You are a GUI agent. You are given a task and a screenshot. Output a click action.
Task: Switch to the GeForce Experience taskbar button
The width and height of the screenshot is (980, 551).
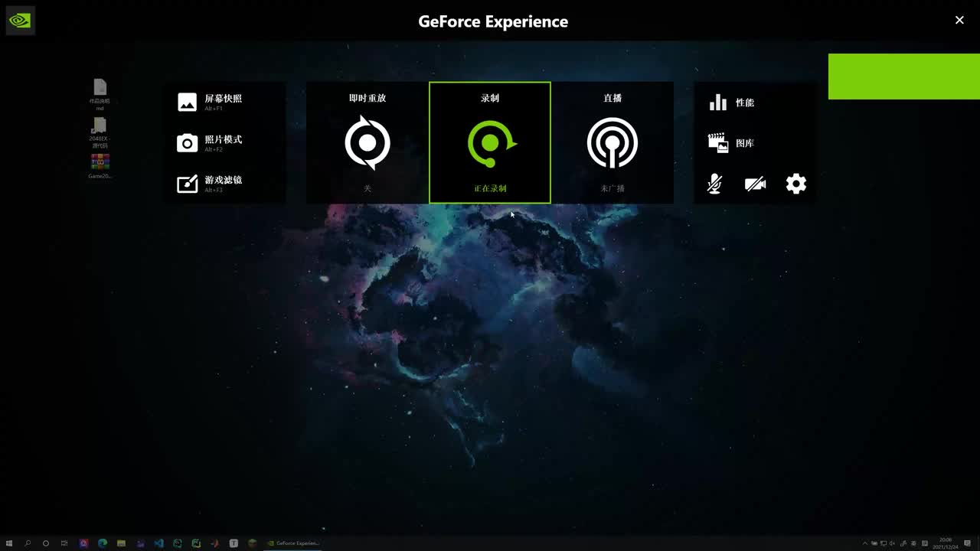pyautogui.click(x=294, y=543)
